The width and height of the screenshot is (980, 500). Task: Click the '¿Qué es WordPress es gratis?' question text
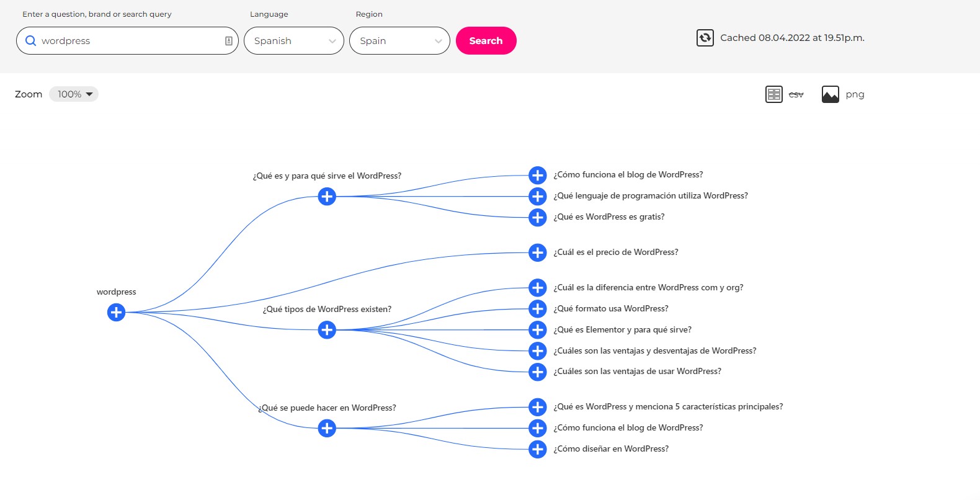point(608,217)
